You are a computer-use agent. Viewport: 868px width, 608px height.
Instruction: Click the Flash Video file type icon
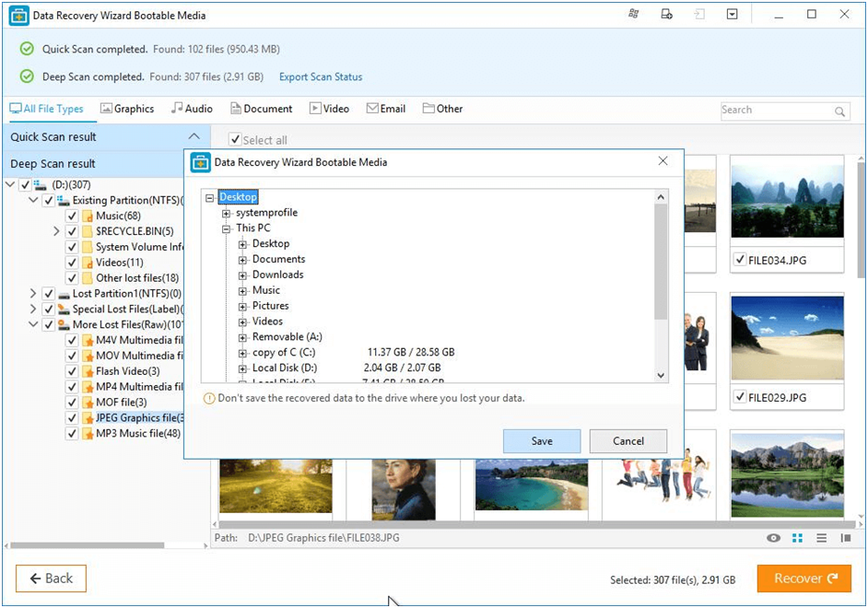click(88, 371)
